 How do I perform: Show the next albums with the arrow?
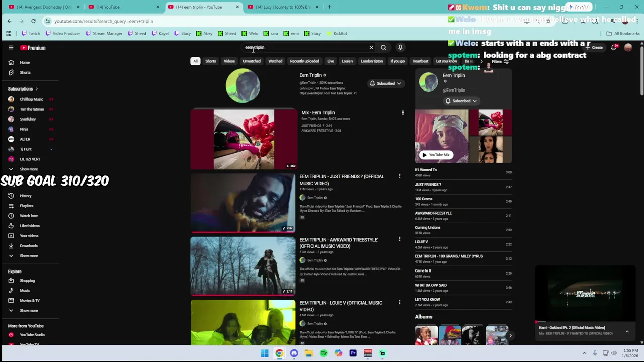pos(510,336)
